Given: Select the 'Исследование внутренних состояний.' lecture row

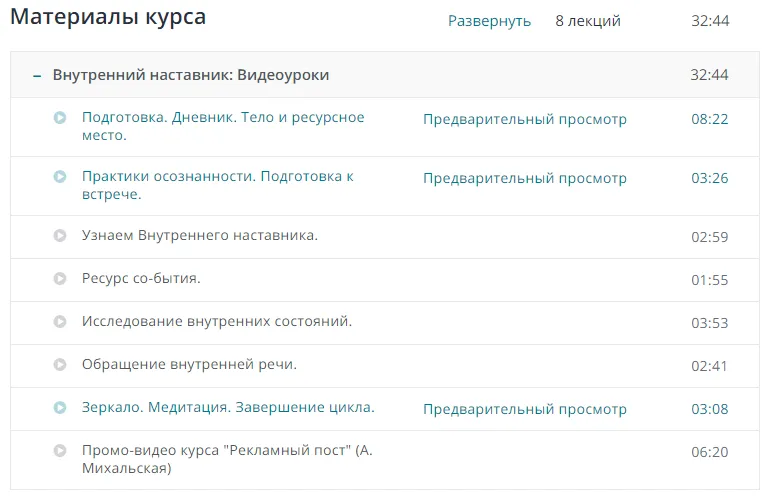Looking at the screenshot, I should point(217,321).
